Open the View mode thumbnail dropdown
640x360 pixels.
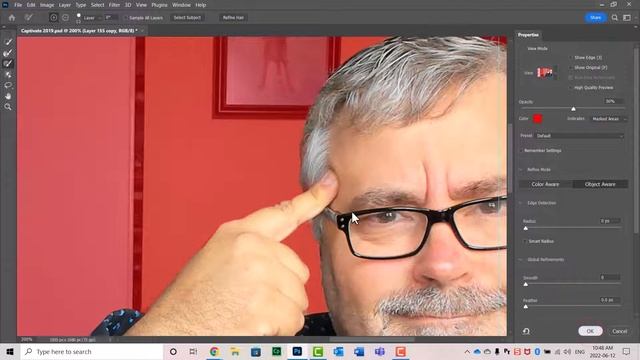tap(547, 73)
